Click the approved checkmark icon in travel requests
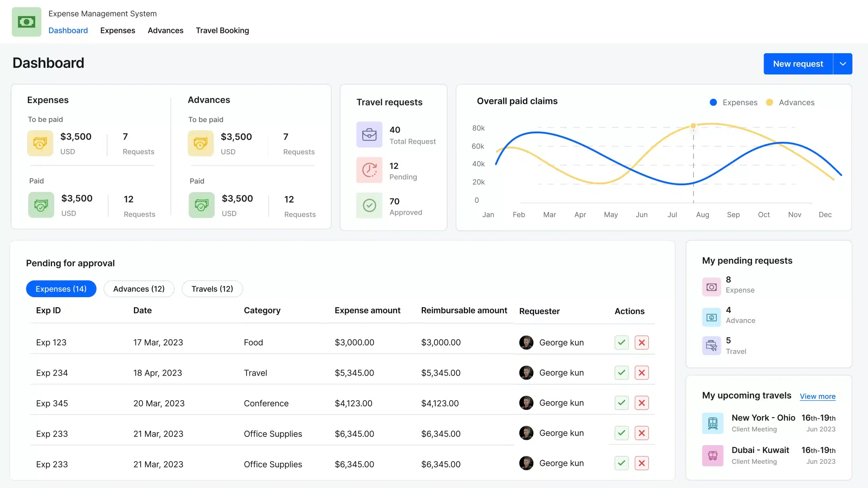868x488 pixels. 369,205
